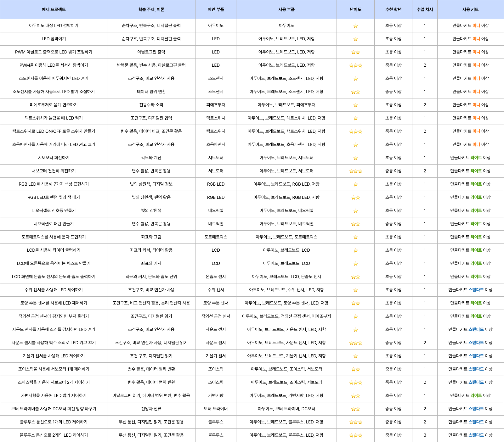Click the '가변저항' main part cell
504x442 pixels.
216,395
